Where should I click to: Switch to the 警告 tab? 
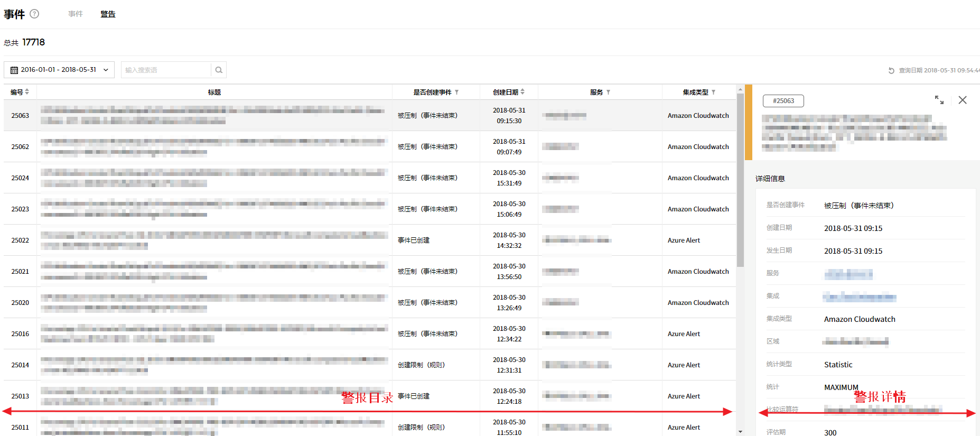click(x=108, y=14)
